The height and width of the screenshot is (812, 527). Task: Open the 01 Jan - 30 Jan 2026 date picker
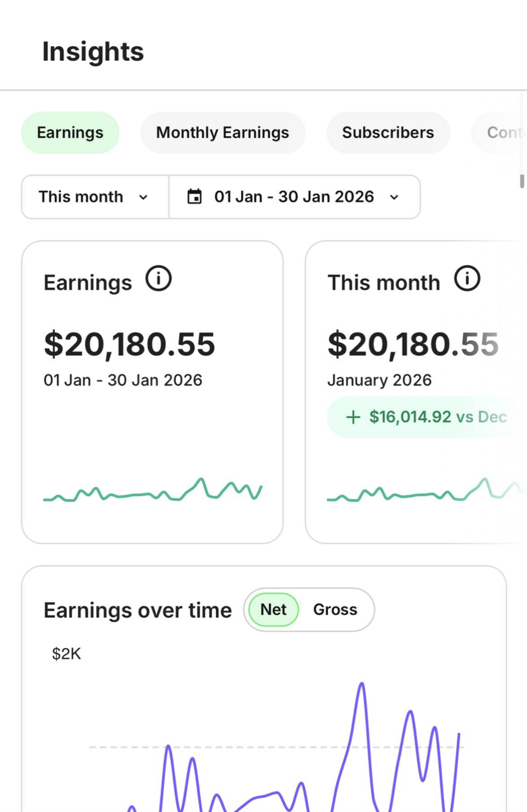tap(295, 197)
